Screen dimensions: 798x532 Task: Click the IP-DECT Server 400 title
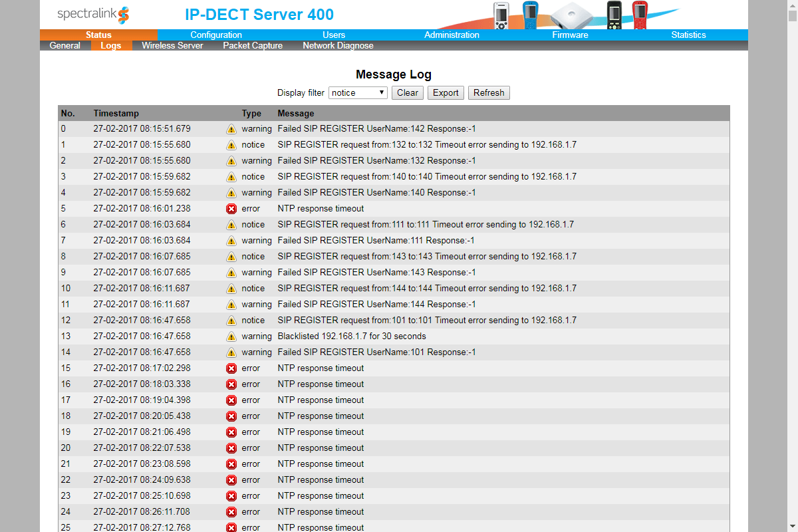point(259,15)
